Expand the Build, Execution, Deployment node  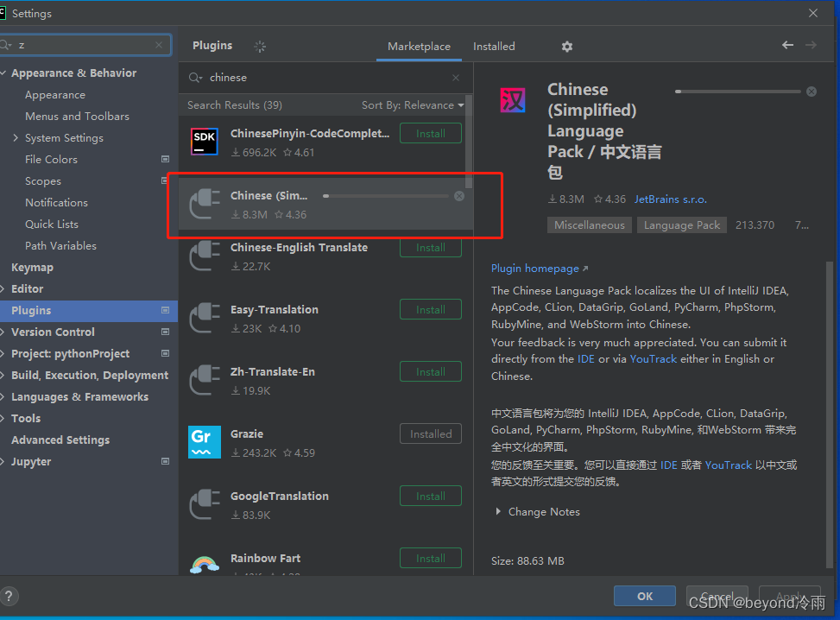point(3,375)
